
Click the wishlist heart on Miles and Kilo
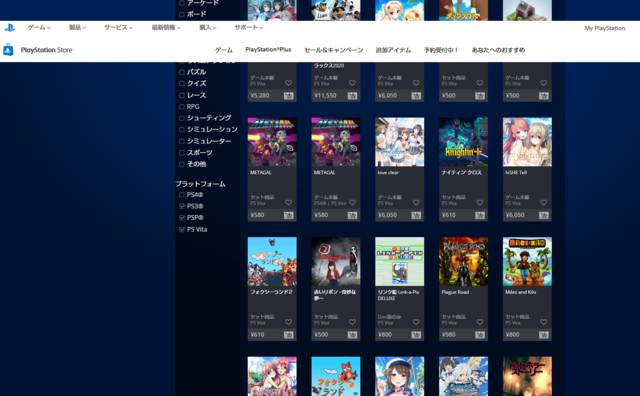[x=543, y=322]
